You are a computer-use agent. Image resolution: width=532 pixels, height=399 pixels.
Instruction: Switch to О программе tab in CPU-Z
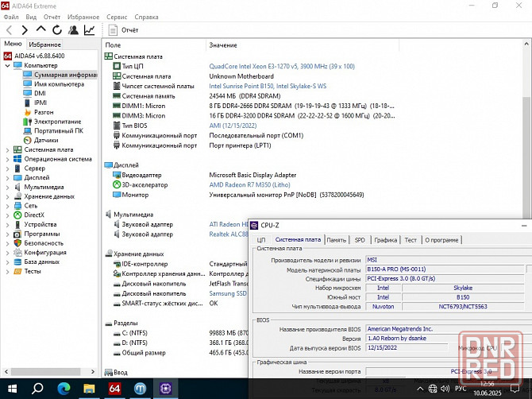click(441, 240)
